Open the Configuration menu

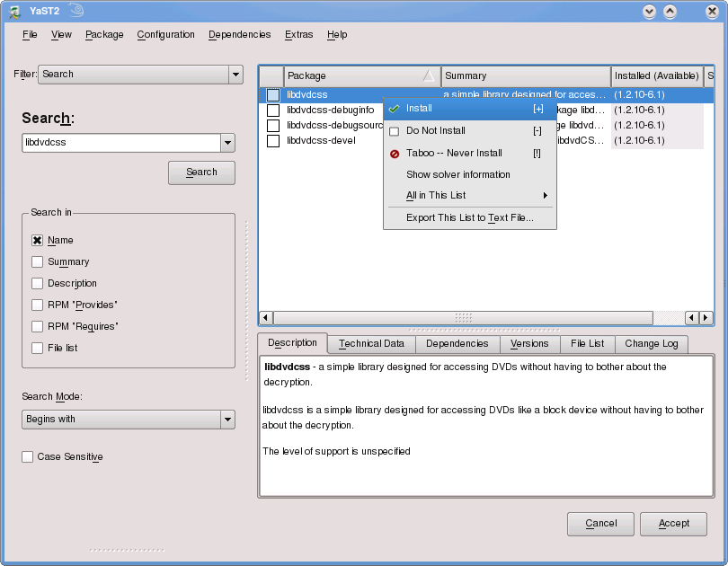[165, 35]
